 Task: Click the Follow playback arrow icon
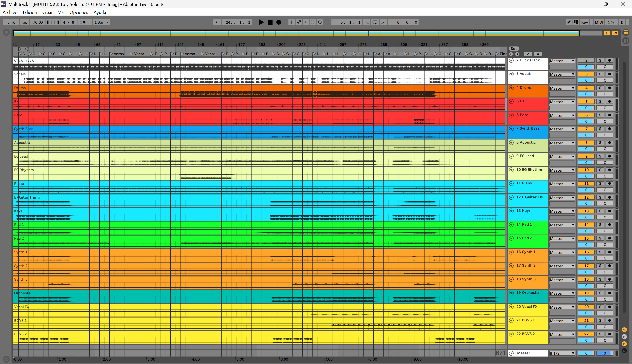coord(217,22)
